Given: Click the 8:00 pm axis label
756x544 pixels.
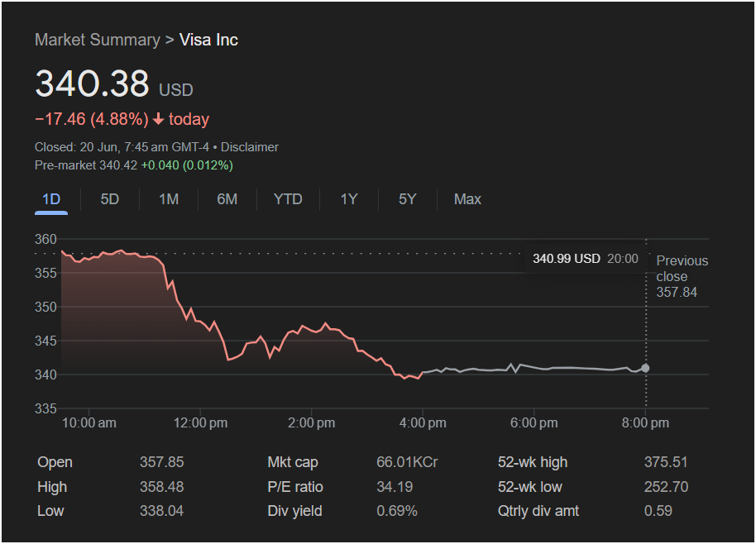Looking at the screenshot, I should pos(645,423).
